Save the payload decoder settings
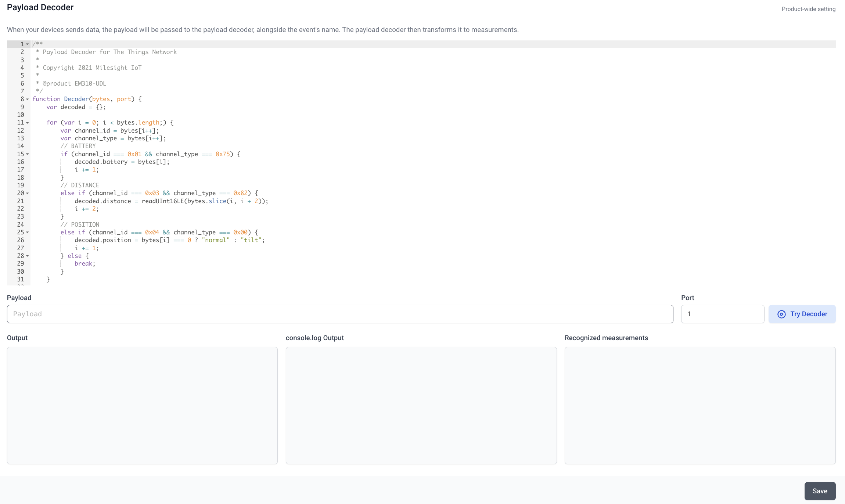Image resolution: width=845 pixels, height=504 pixels. point(820,491)
